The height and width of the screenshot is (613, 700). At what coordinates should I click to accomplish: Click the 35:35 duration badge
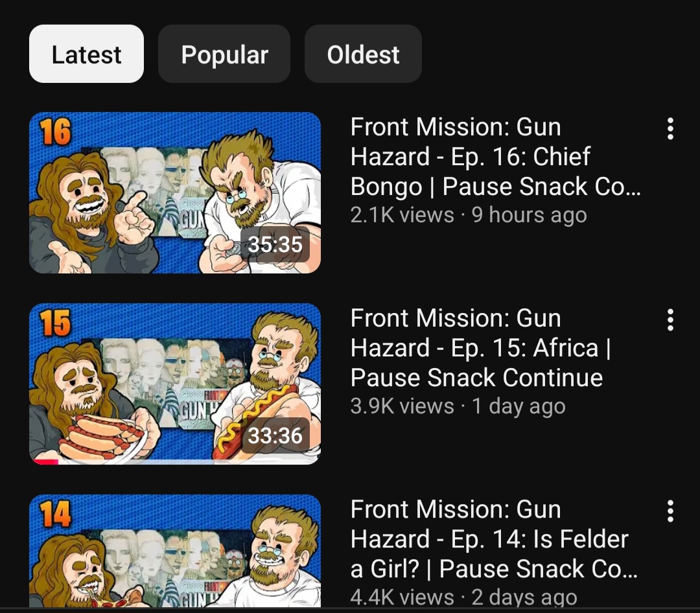click(x=275, y=244)
